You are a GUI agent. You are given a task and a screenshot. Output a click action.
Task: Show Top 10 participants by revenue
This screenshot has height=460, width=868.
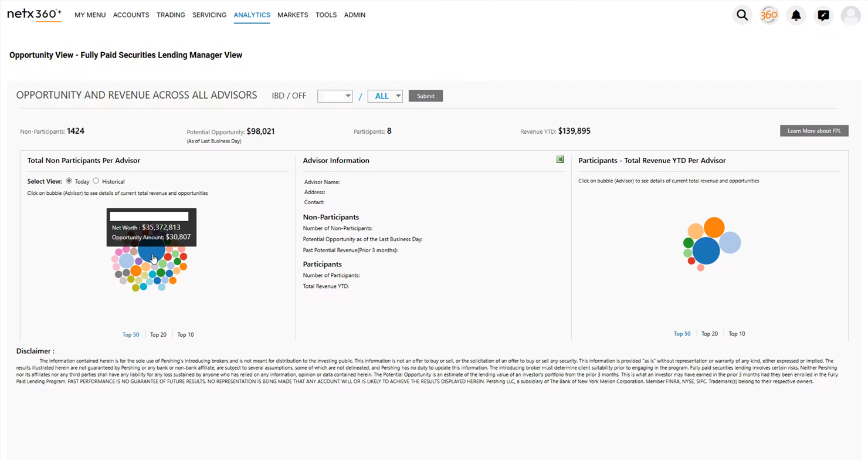[x=737, y=334]
